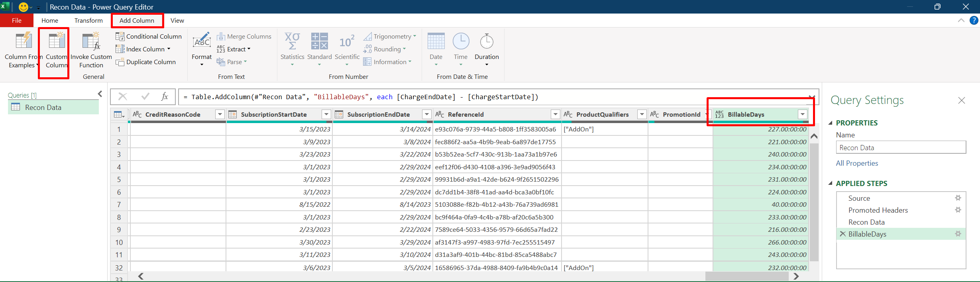Viewport: 980px width, 282px height.
Task: Click BillableDays column data type icon
Action: 719,115
